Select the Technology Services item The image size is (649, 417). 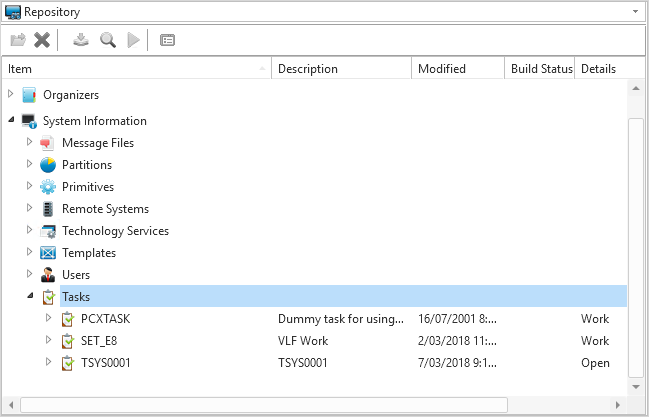[115, 231]
